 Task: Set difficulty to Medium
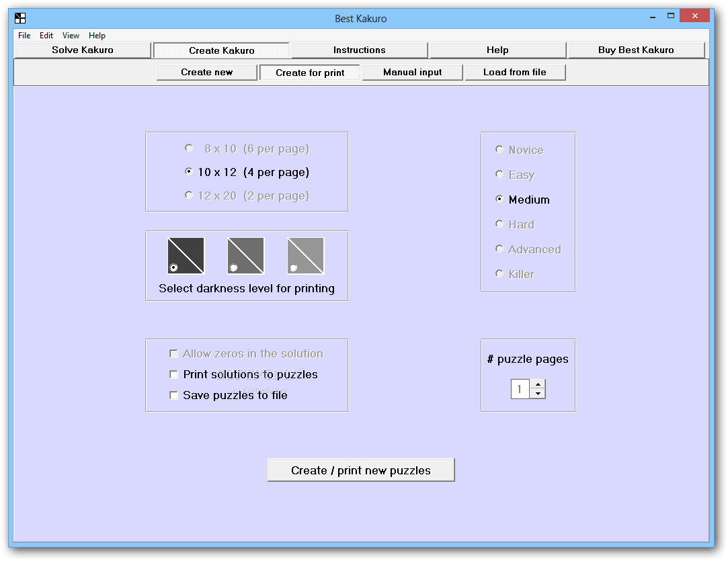[522, 200]
